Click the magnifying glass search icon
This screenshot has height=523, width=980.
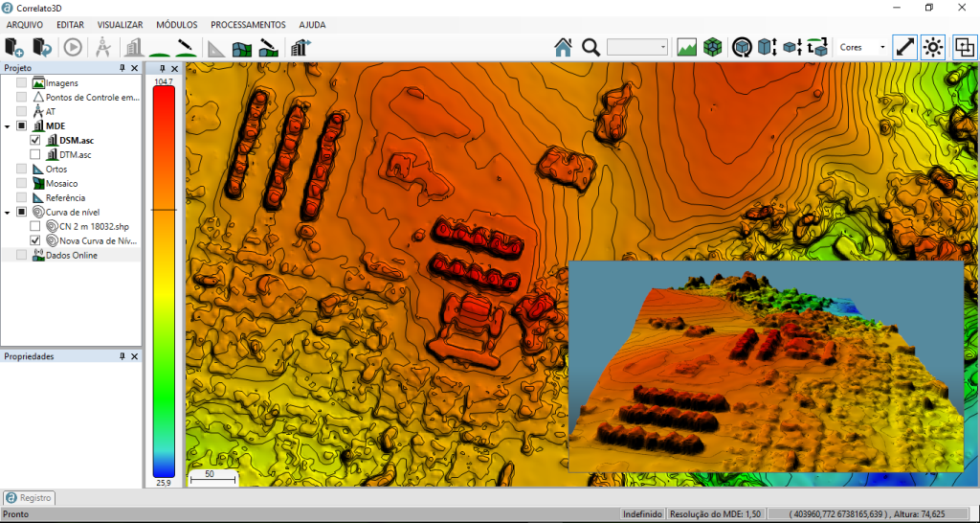[590, 47]
